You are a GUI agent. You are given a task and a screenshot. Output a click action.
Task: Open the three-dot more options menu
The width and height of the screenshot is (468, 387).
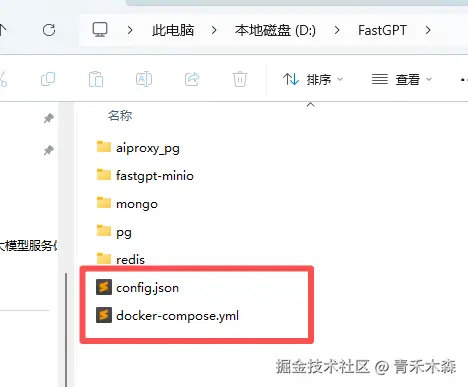coord(464,79)
